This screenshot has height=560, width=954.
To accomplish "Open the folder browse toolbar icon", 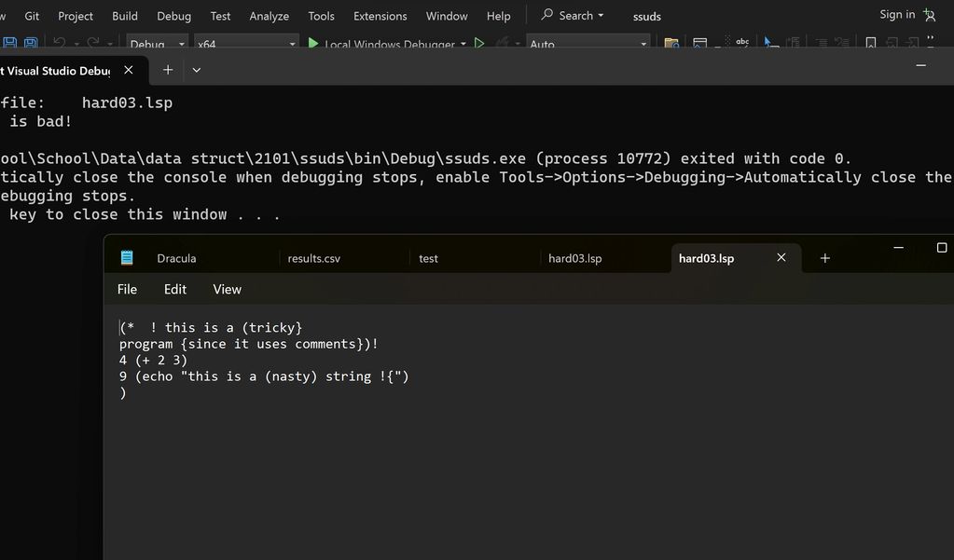I will 671,44.
